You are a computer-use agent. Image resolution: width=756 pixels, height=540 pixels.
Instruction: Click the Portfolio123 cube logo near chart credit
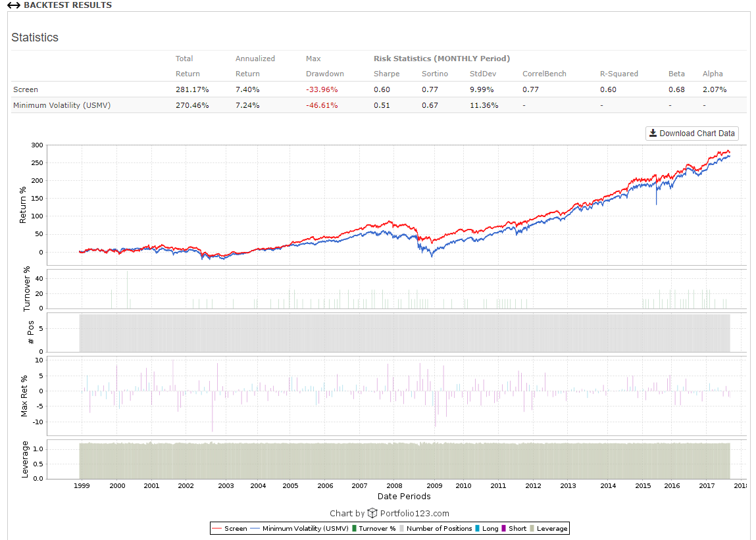click(373, 513)
